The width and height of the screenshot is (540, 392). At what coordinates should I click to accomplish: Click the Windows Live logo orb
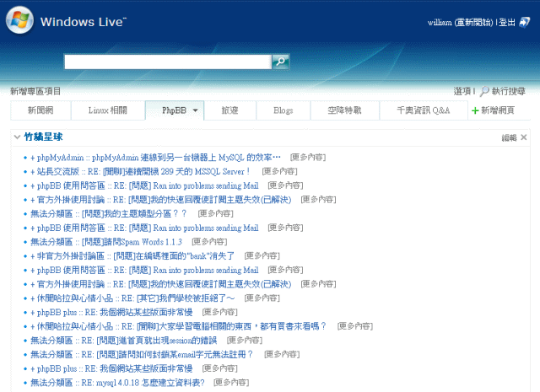[x=19, y=20]
